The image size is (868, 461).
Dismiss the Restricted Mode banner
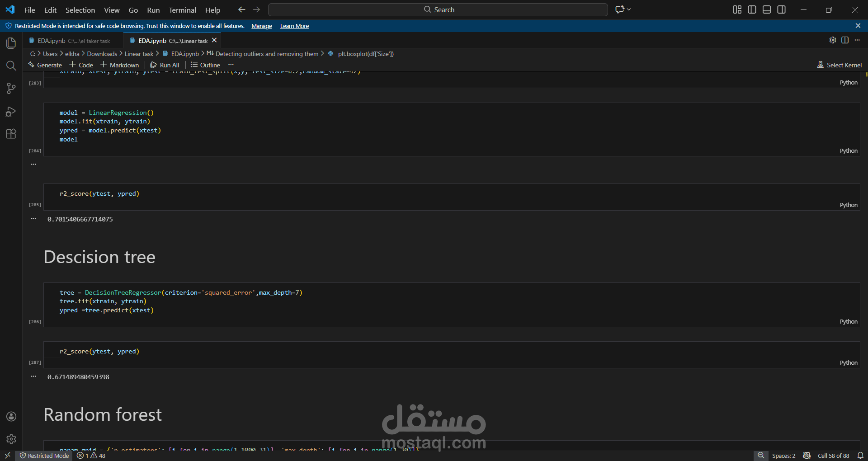point(858,26)
